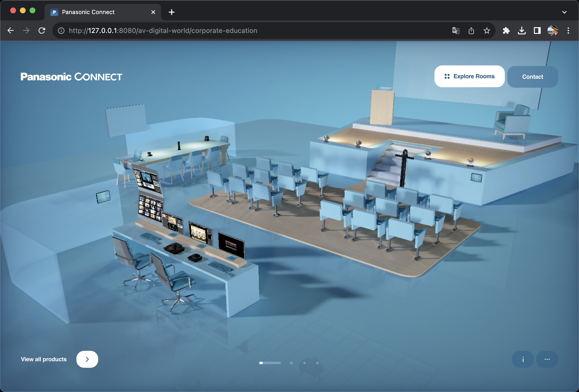Go back with browser back arrow
Viewport: 579px width, 392px height.
tap(11, 31)
